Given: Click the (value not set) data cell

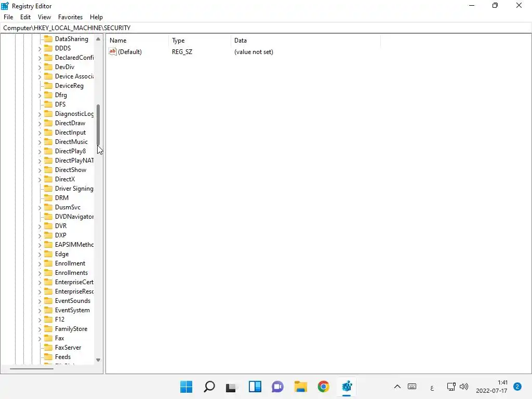Looking at the screenshot, I should click(254, 52).
